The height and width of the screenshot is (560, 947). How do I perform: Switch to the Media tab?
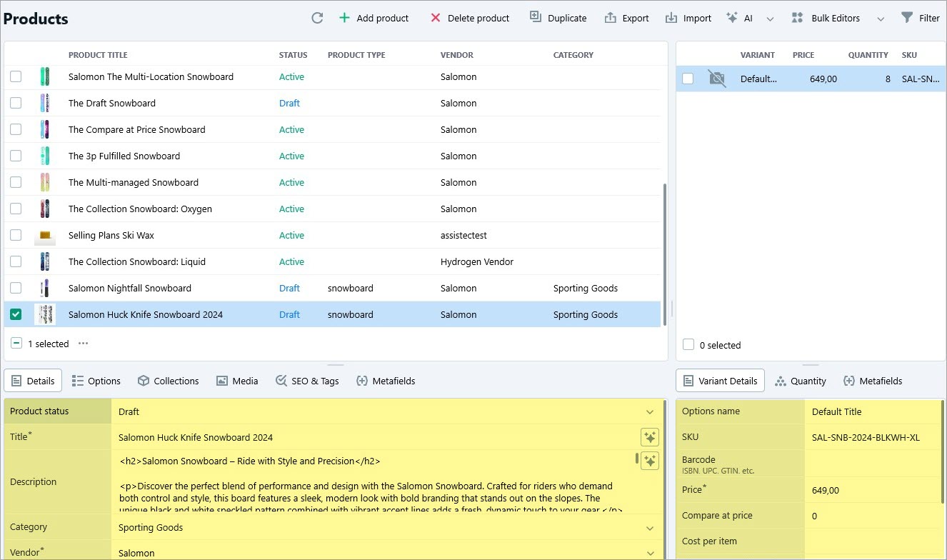click(237, 381)
